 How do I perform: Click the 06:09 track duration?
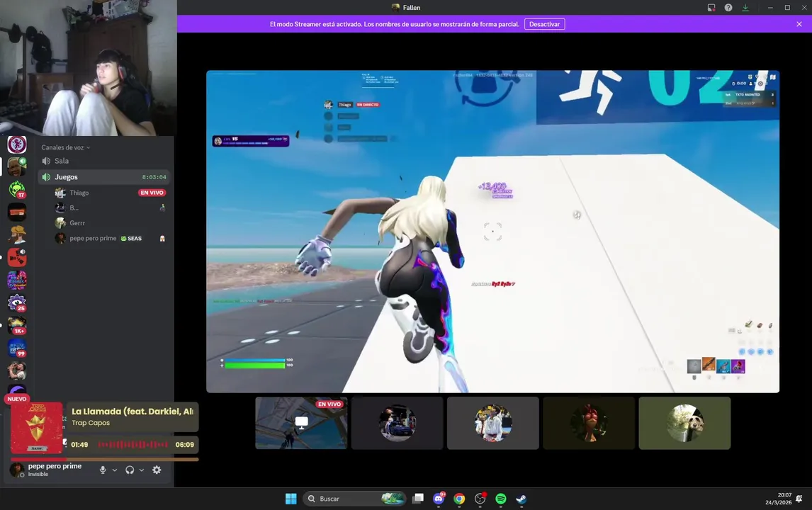coord(184,445)
